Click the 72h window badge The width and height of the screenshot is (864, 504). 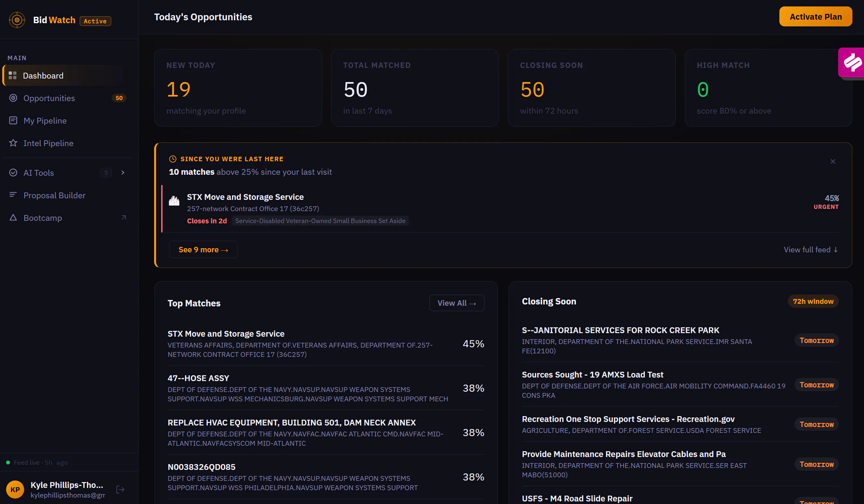click(813, 301)
